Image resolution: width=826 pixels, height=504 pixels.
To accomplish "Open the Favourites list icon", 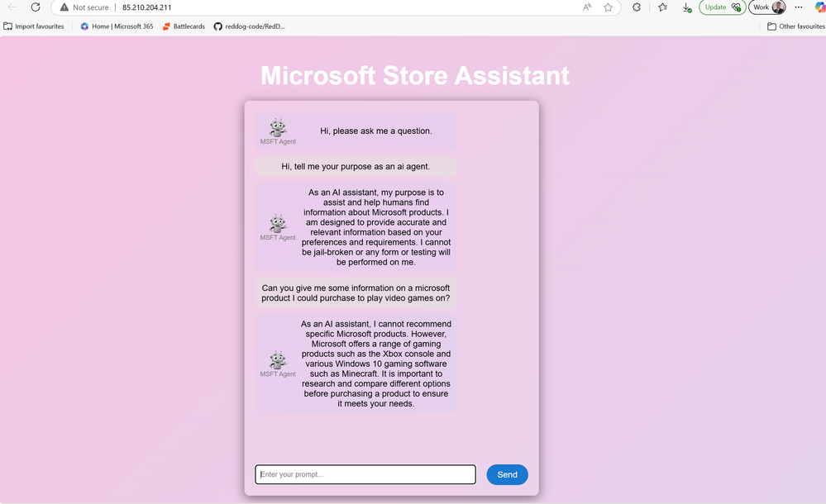I will click(x=662, y=7).
